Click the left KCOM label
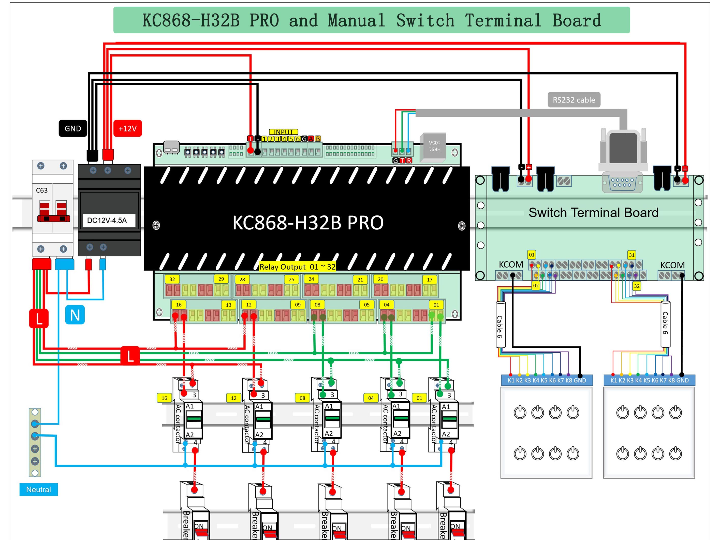The height and width of the screenshot is (540, 720). [x=511, y=264]
